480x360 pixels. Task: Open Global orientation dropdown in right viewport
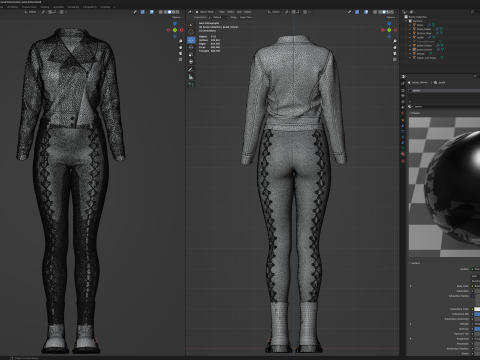pos(275,12)
